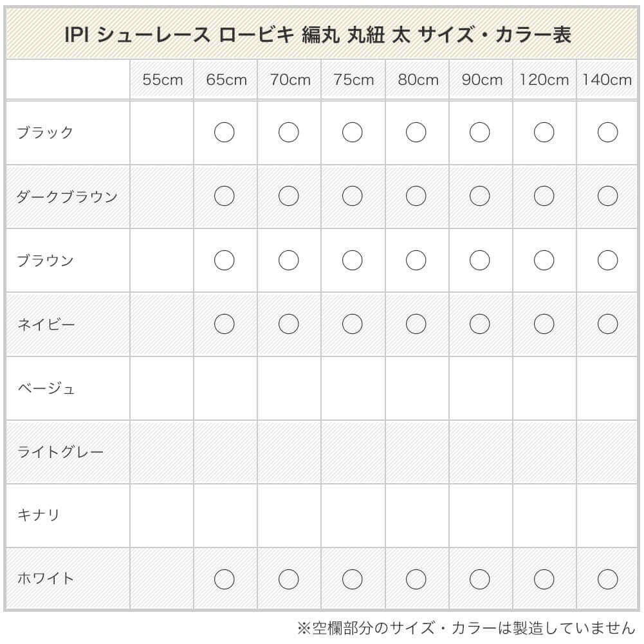Click the ベージュ row label
Image resolution: width=644 pixels, height=644 pixels.
(x=46, y=388)
